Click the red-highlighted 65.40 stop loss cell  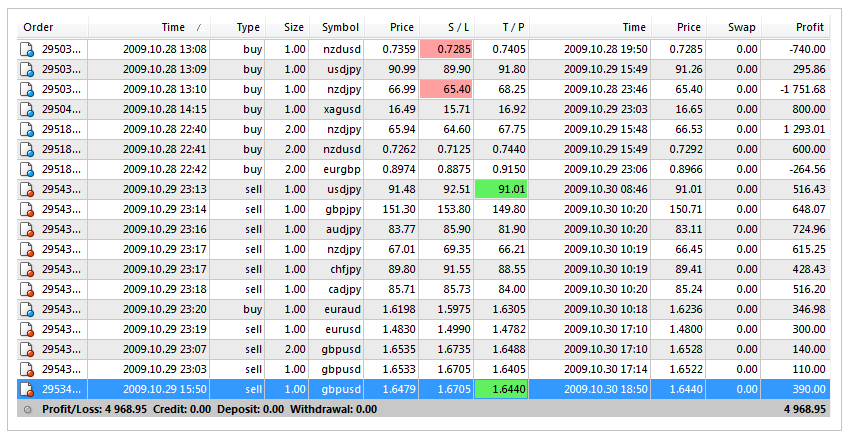446,89
